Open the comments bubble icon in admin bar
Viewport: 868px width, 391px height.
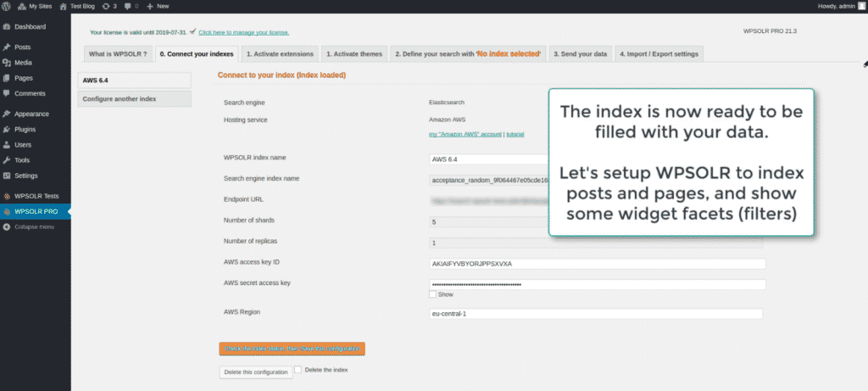click(129, 6)
